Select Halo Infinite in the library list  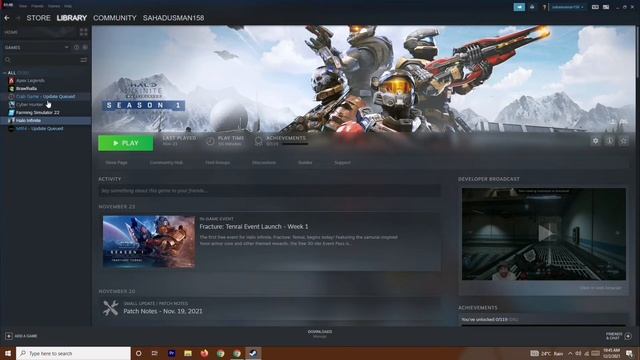pos(45,121)
